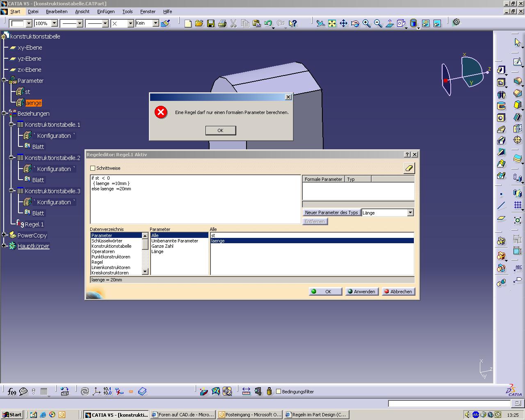
Task: Click the Axis System icon in bottom toolbar
Action: (x=96, y=391)
